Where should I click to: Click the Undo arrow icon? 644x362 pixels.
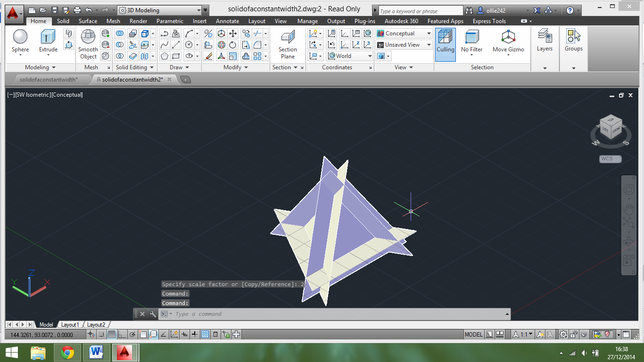88,10
